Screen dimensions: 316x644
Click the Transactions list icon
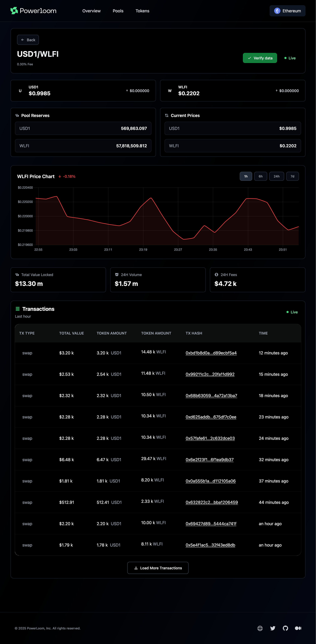point(18,309)
